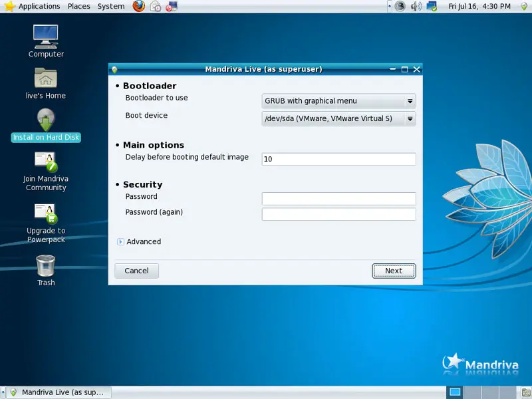Click the installer window title bar icon
Image resolution: width=532 pixels, height=399 pixels.
[114, 69]
